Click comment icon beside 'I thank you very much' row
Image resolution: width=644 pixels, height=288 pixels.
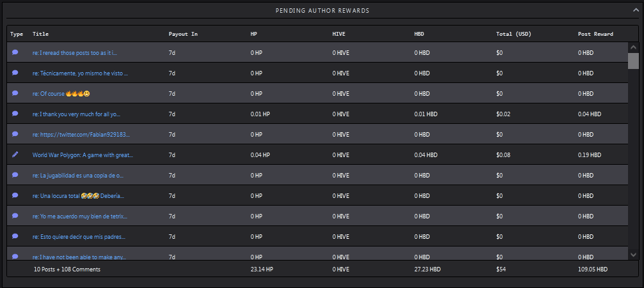coord(15,114)
